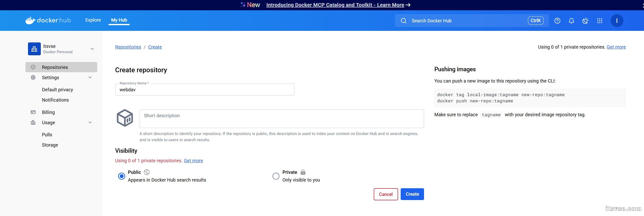Open the notifications bell icon
The width and height of the screenshot is (644, 216).
(x=571, y=21)
